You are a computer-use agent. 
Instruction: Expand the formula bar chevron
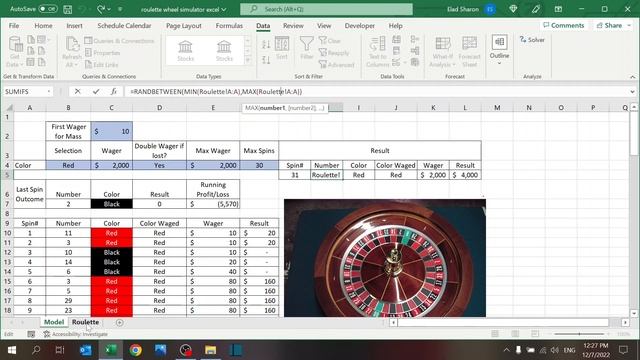click(x=632, y=91)
